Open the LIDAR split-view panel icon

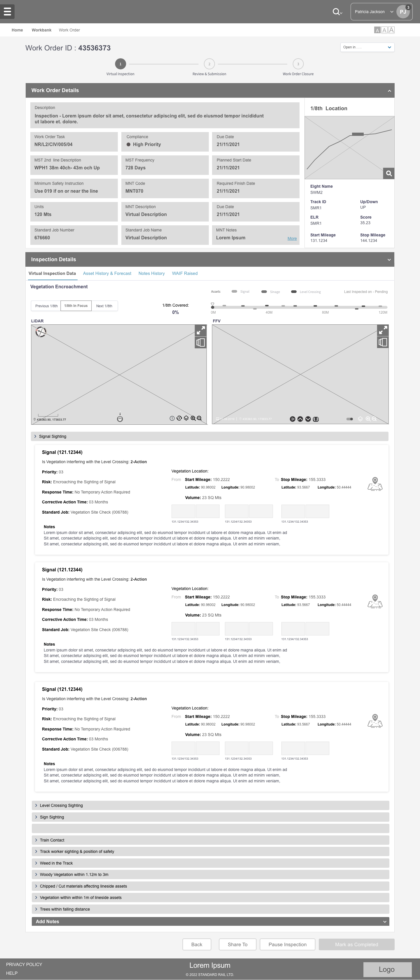201,343
